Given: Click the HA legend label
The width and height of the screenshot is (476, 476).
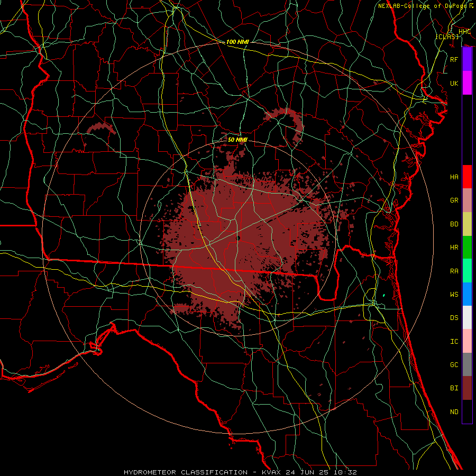Looking at the screenshot, I should click(454, 177).
